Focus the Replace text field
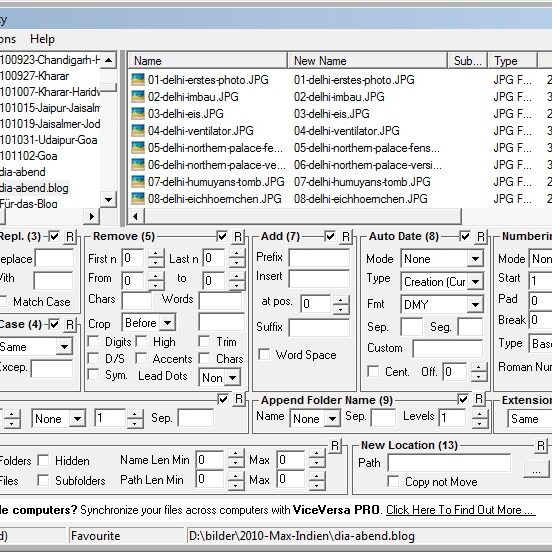This screenshot has height=552, width=552. click(54, 258)
